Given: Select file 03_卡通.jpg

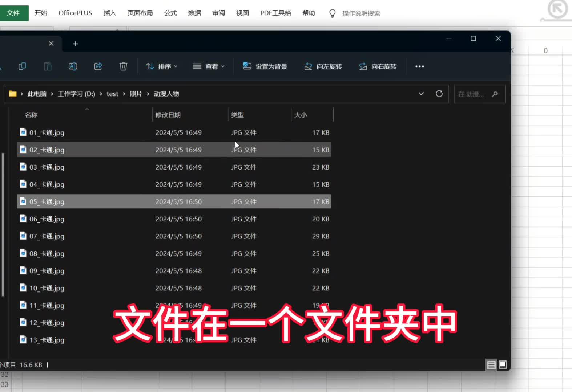Looking at the screenshot, I should coord(174,167).
